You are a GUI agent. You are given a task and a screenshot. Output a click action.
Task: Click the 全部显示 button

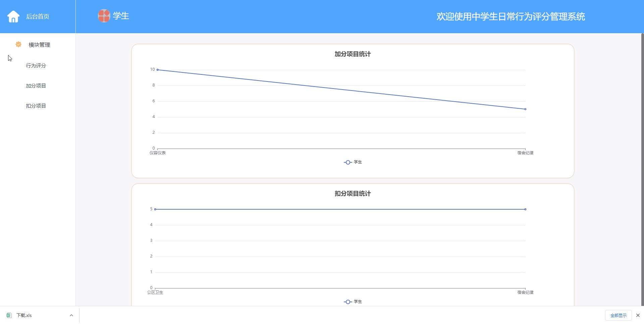tap(618, 315)
